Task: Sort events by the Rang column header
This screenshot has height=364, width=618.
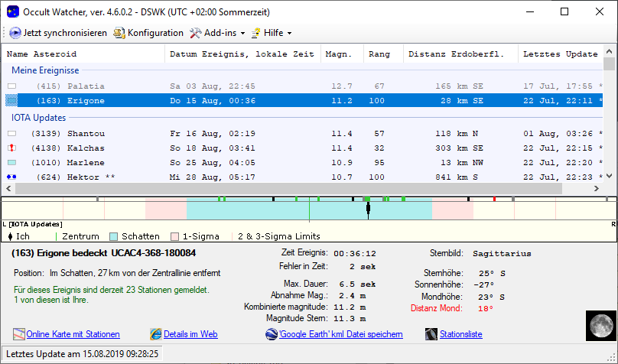Action: (379, 54)
